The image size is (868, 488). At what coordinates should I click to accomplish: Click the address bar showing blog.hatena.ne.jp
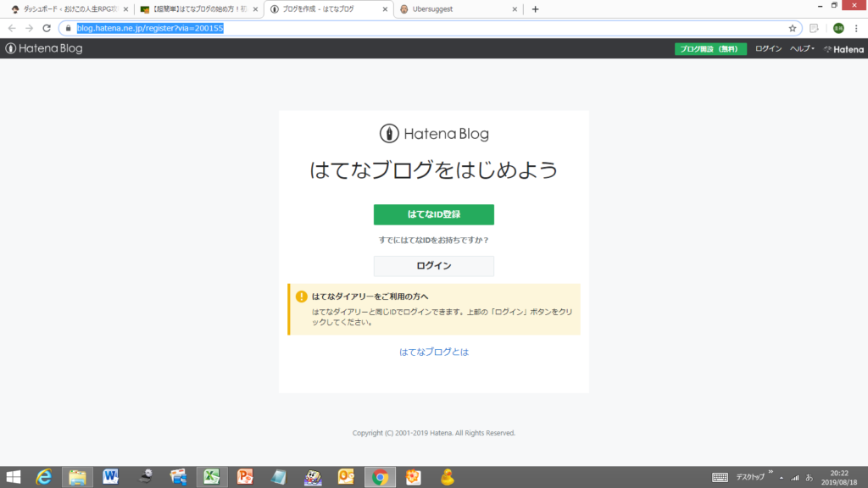click(430, 28)
